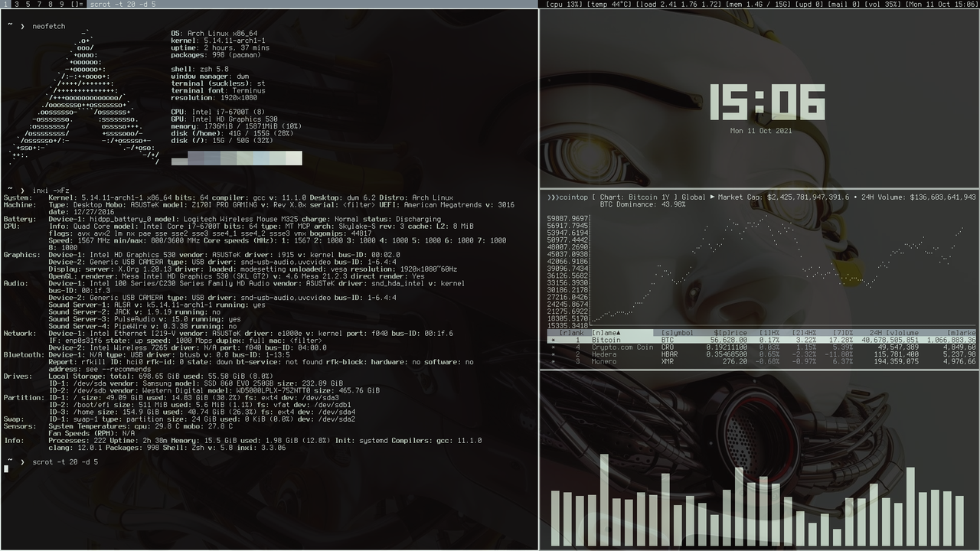The image size is (980, 551).
Task: Click Hedera price 0.35468500
Action: click(x=727, y=354)
